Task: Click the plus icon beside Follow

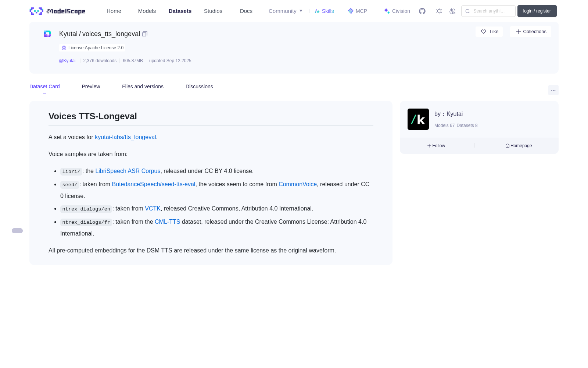Action: [x=429, y=146]
